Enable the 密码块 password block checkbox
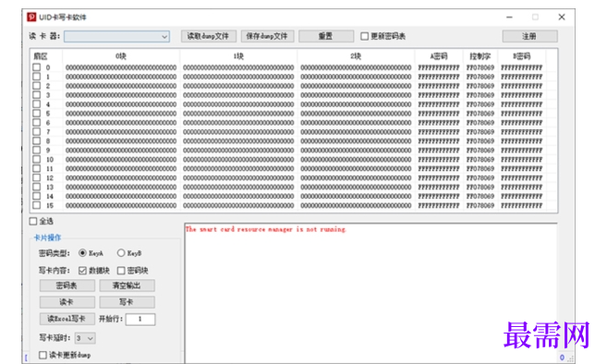The image size is (607, 364). click(121, 271)
